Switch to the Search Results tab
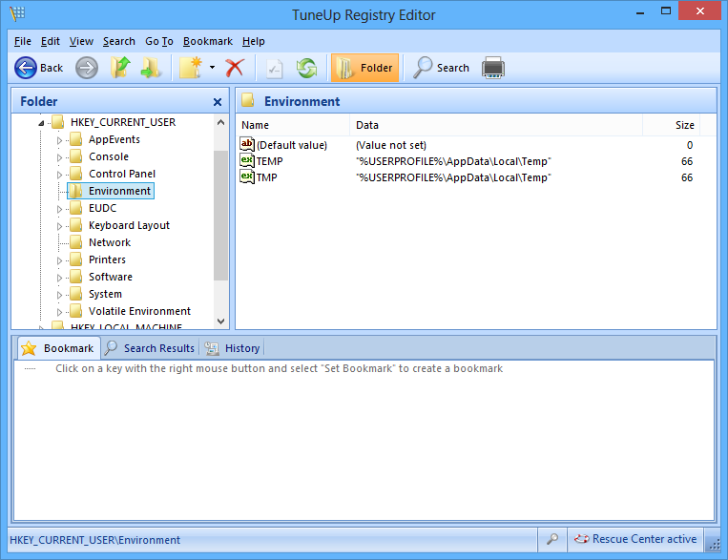Image resolution: width=728 pixels, height=560 pixels. (x=150, y=348)
